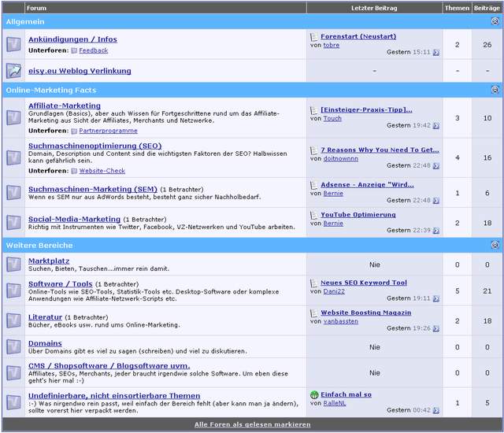Open the Website Boosting Magazin thread
This screenshot has height=433, width=504.
365,313
